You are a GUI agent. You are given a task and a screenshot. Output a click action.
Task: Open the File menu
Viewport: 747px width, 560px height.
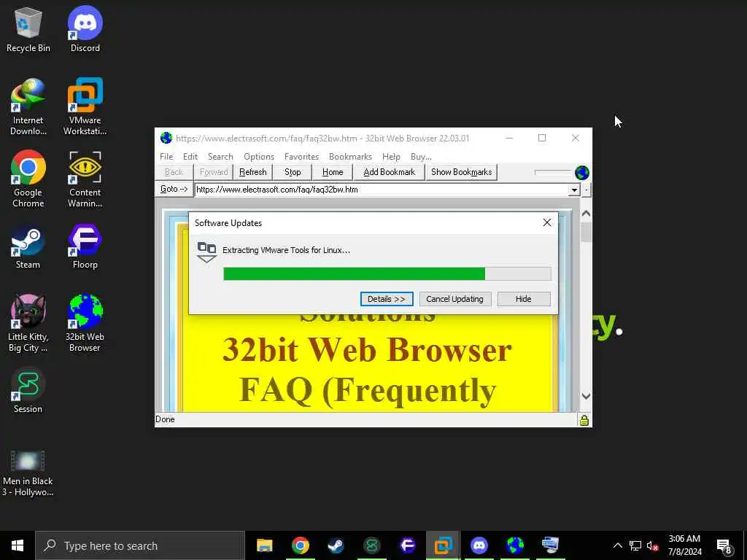pyautogui.click(x=166, y=157)
